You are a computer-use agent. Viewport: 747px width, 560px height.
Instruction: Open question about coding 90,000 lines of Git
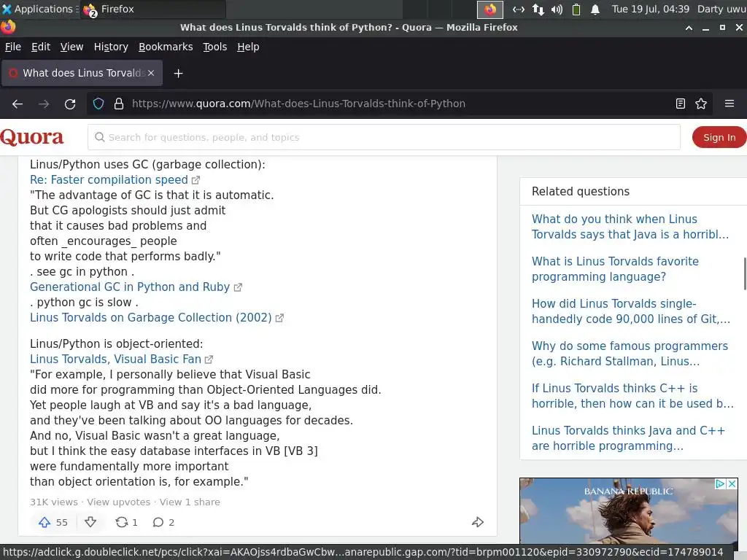[631, 311]
